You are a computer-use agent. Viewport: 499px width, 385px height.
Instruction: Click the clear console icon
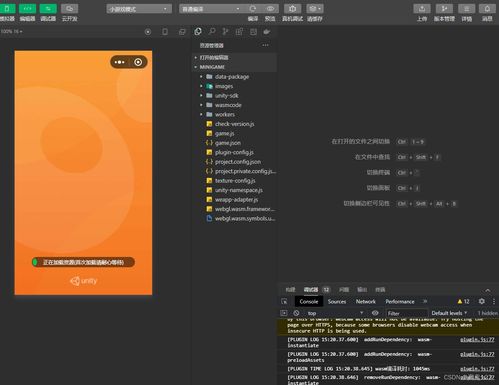click(296, 313)
